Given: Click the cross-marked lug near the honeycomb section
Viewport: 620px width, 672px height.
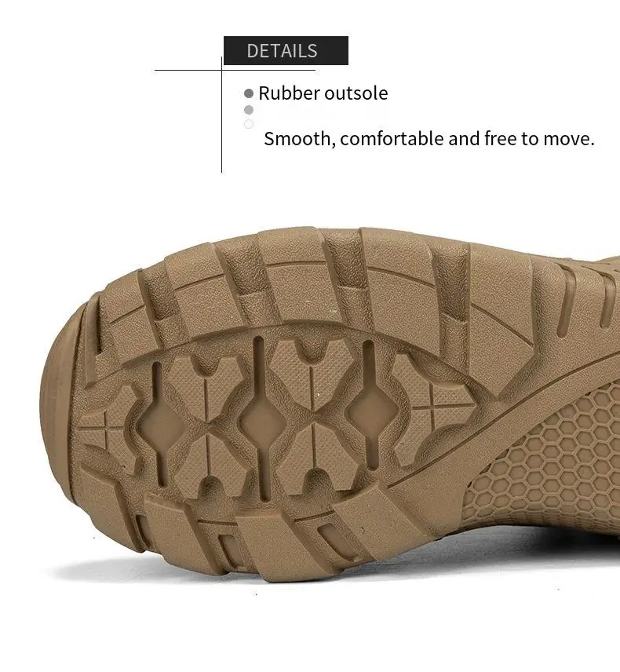Looking at the screenshot, I should point(431,407).
